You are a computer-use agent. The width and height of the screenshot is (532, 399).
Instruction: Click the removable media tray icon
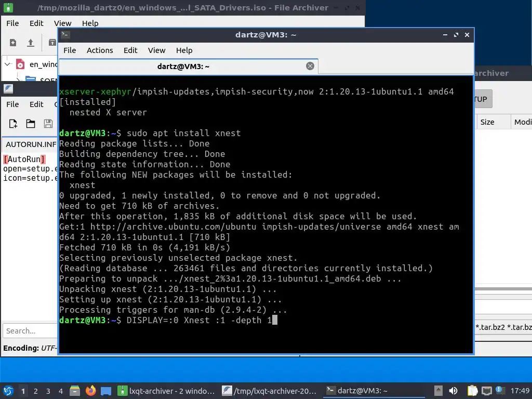tap(438, 391)
